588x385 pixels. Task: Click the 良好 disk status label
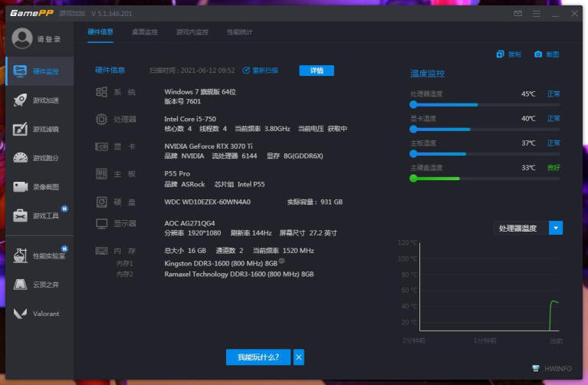click(x=554, y=167)
